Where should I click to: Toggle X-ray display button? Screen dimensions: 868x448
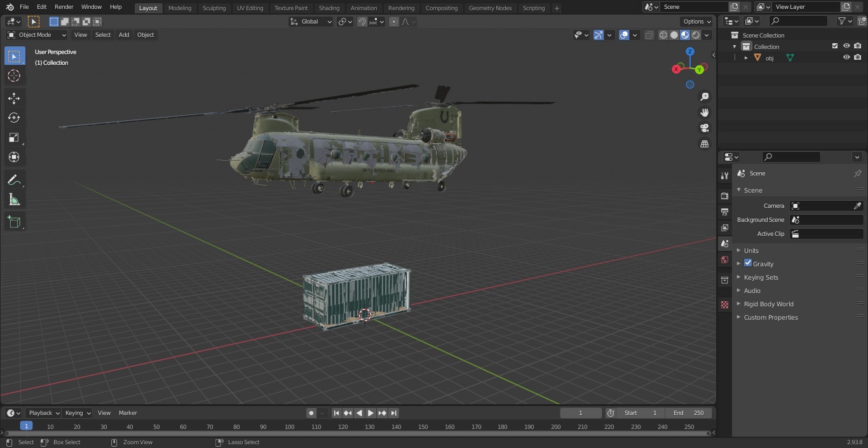649,35
